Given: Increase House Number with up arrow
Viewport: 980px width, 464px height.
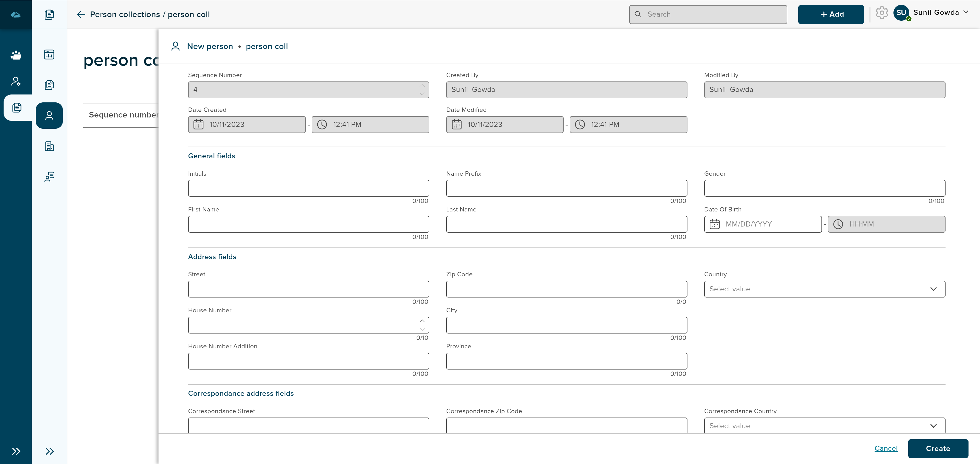Looking at the screenshot, I should coord(422,321).
